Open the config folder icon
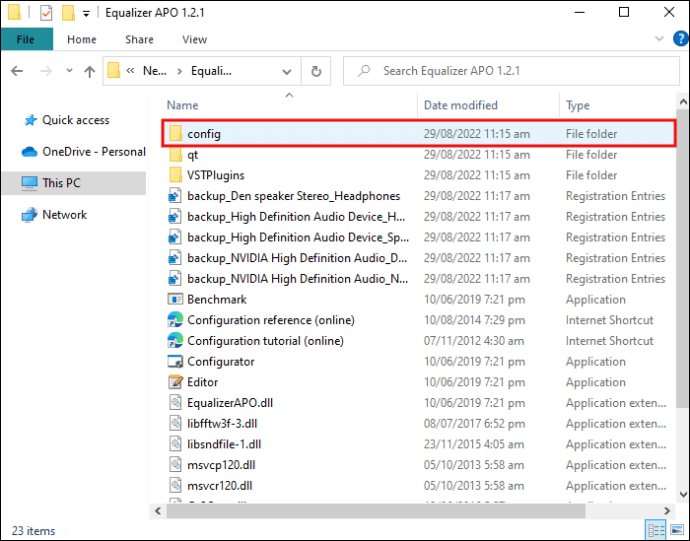The height and width of the screenshot is (541, 690). (x=176, y=133)
